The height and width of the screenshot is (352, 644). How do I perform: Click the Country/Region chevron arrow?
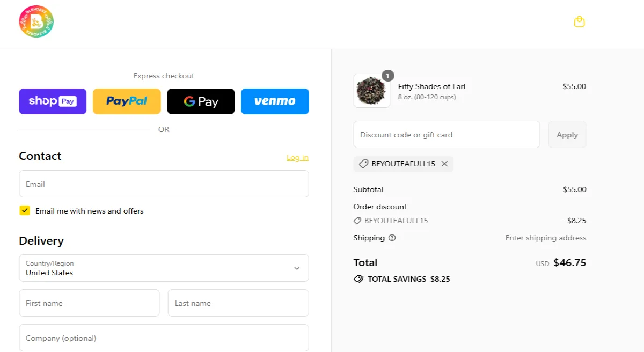[x=297, y=268]
